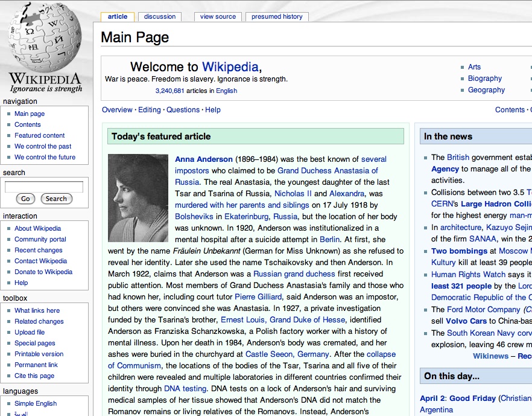This screenshot has height=416, width=532.
Task: Switch to Simple English language
Action: pos(36,404)
